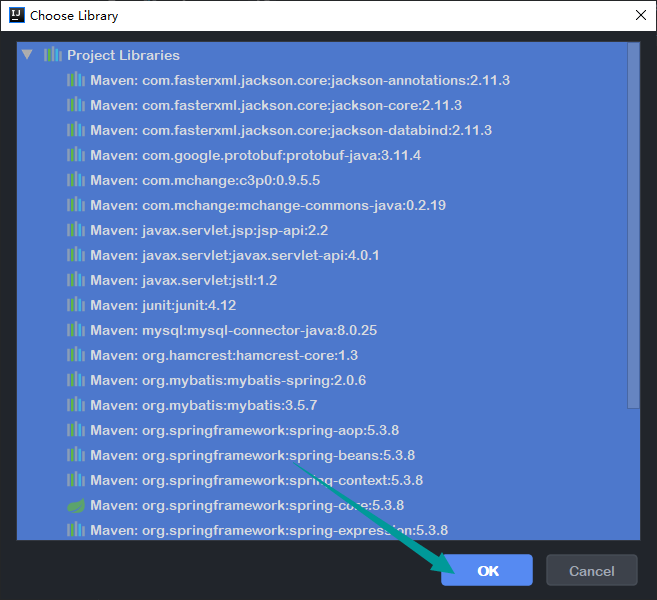Click library icon beside hamcrest-core:1.3
Viewport: 657px width, 600px height.
(x=76, y=355)
